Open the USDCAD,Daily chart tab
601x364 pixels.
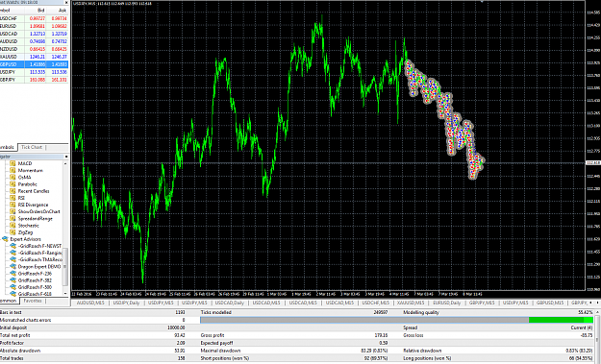tap(230, 303)
